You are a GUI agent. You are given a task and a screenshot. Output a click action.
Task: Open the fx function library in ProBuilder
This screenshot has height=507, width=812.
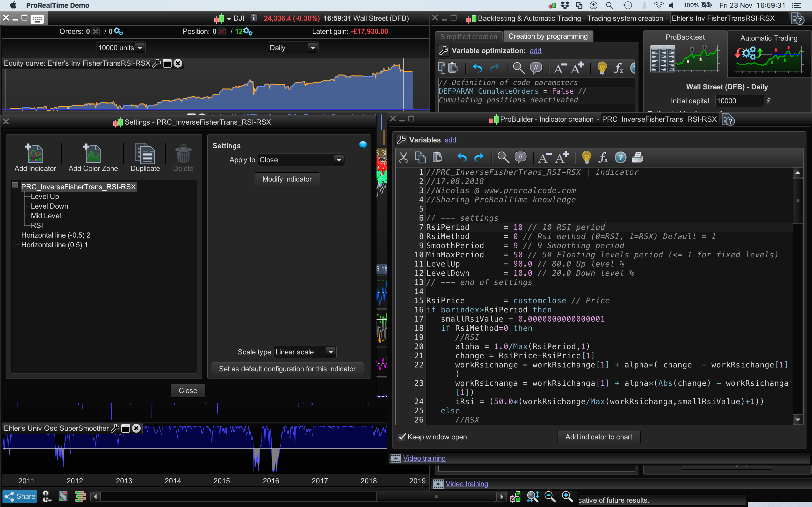point(603,157)
